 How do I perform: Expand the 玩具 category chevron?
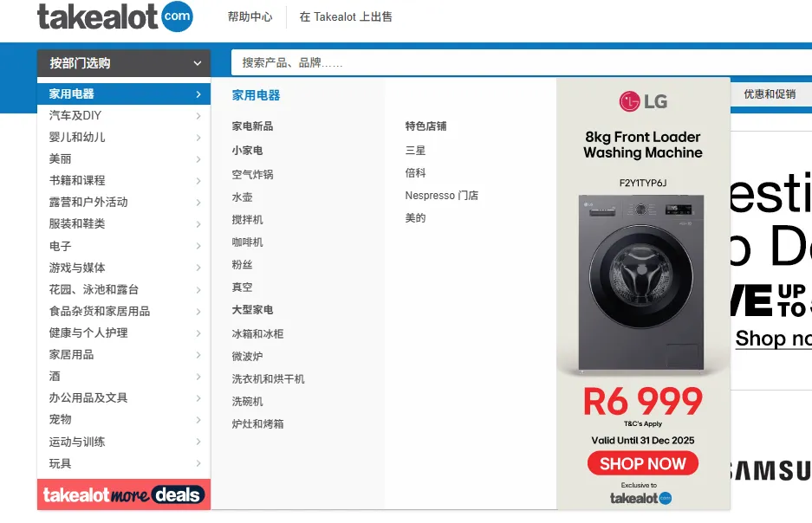point(198,464)
